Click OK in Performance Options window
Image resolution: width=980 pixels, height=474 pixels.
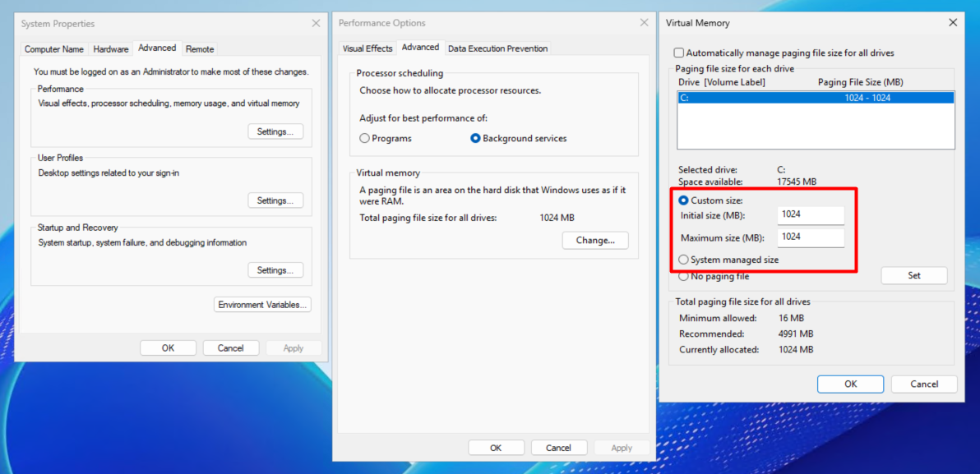(496, 448)
